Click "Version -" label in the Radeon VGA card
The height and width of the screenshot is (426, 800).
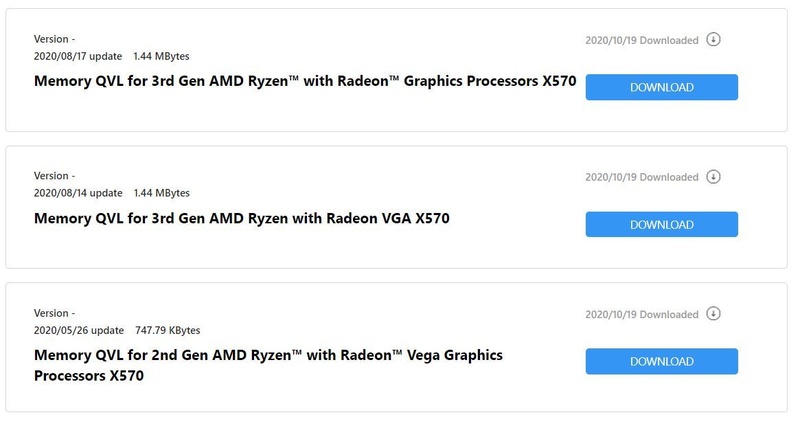point(54,176)
